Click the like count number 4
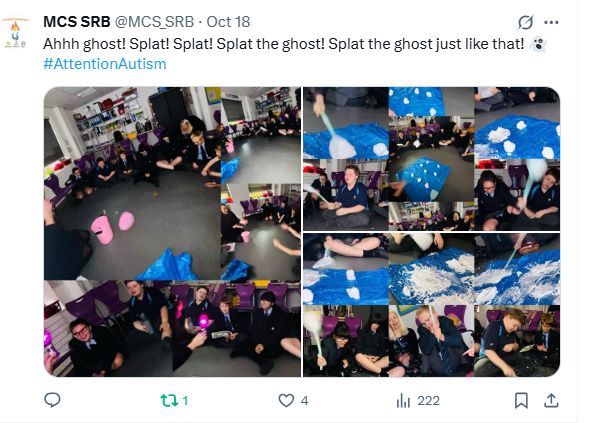 (304, 400)
